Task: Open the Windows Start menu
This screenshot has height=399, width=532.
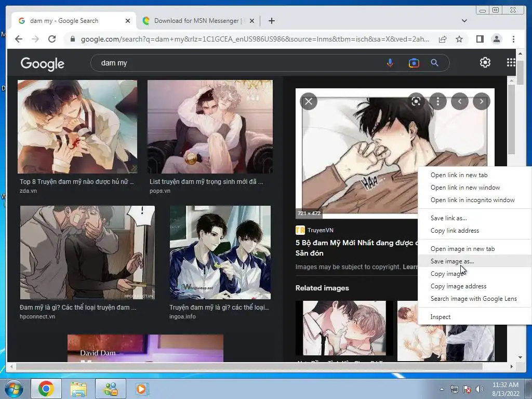Action: [14, 389]
